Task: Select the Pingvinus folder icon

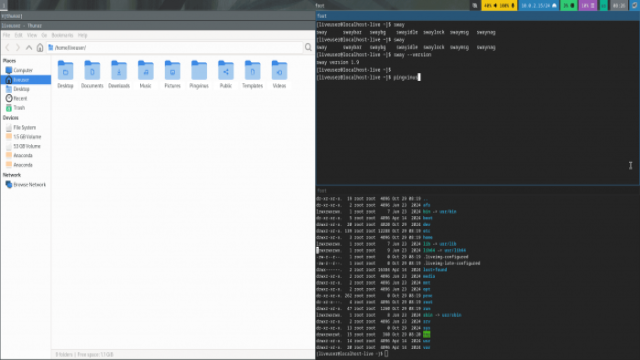Action: 199,71
